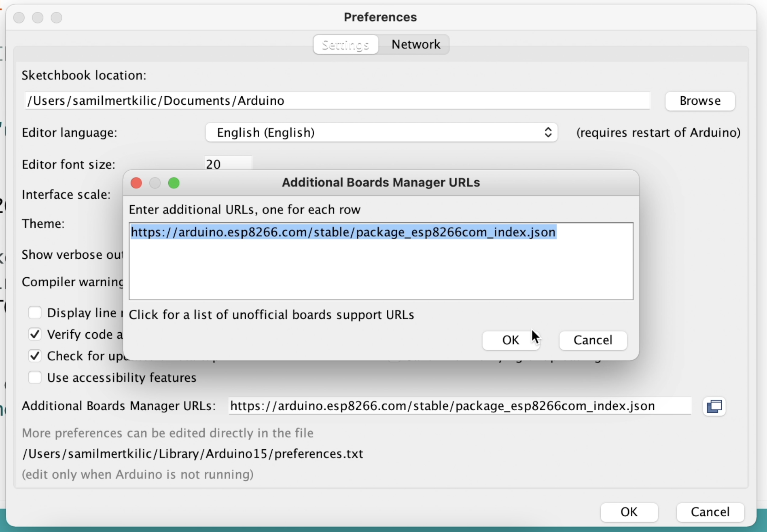Click Cancel at bottom of Preferences window
The height and width of the screenshot is (532, 767).
[x=710, y=512]
